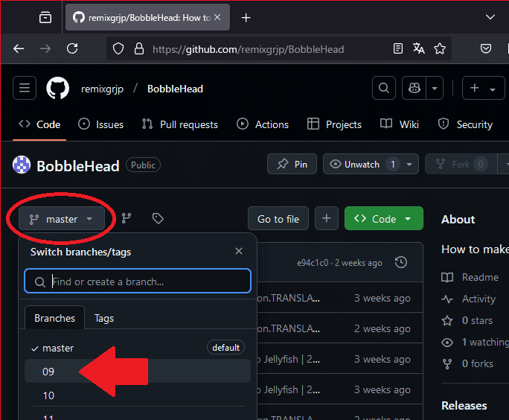Open a new browser tab
Screen dimensions: 509x420
pyautogui.click(x=246, y=18)
